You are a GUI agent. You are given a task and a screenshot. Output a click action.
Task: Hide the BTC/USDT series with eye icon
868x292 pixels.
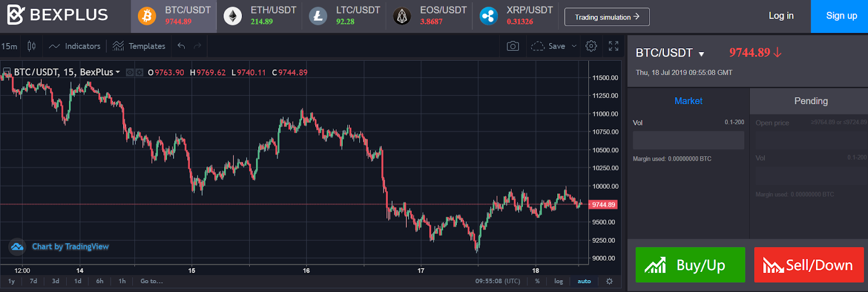point(130,72)
